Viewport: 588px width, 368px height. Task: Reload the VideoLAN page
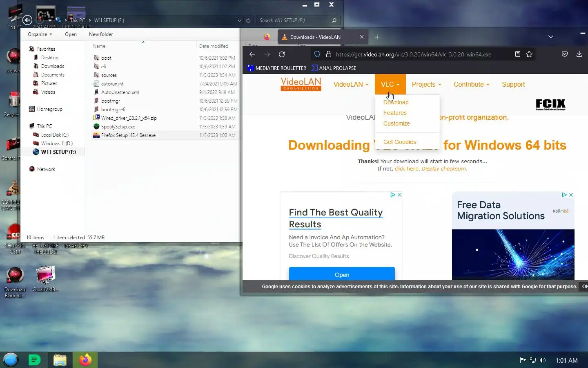(282, 54)
